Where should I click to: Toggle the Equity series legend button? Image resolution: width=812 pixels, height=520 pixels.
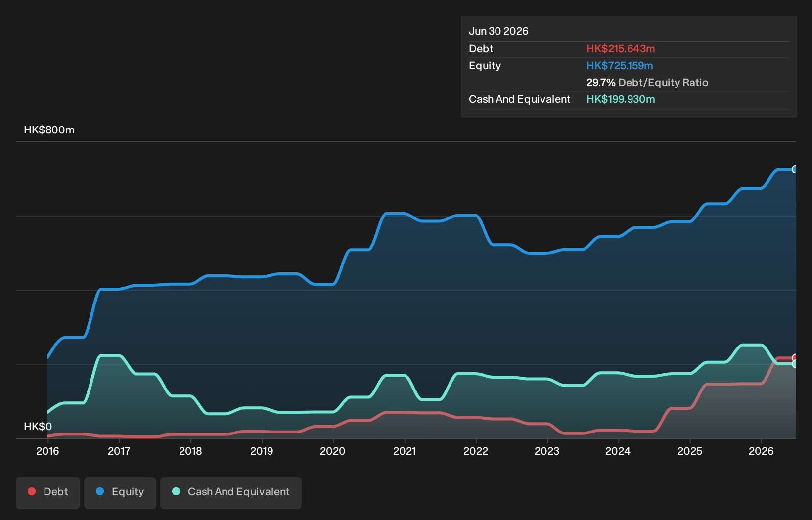pos(120,493)
